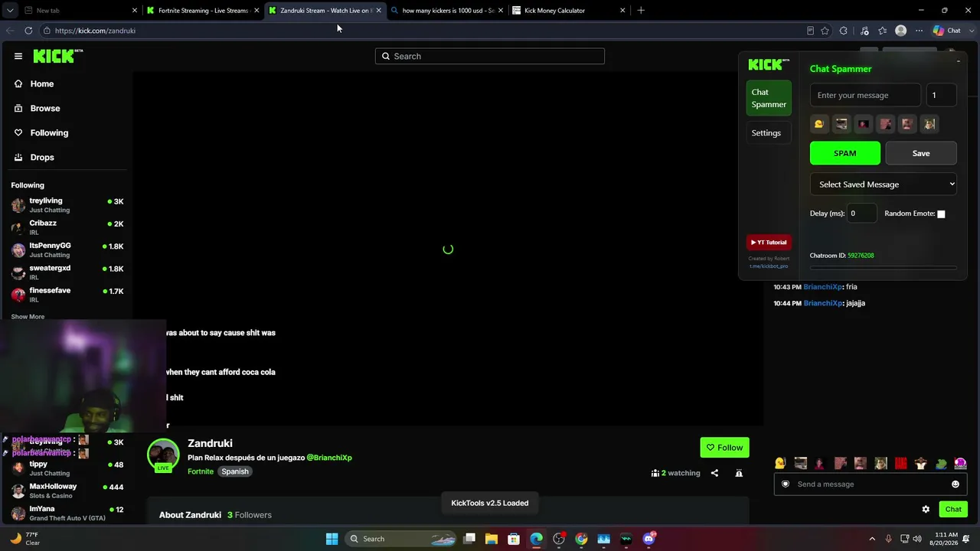
Task: Open Zandruki's profile avatar
Action: tap(163, 454)
